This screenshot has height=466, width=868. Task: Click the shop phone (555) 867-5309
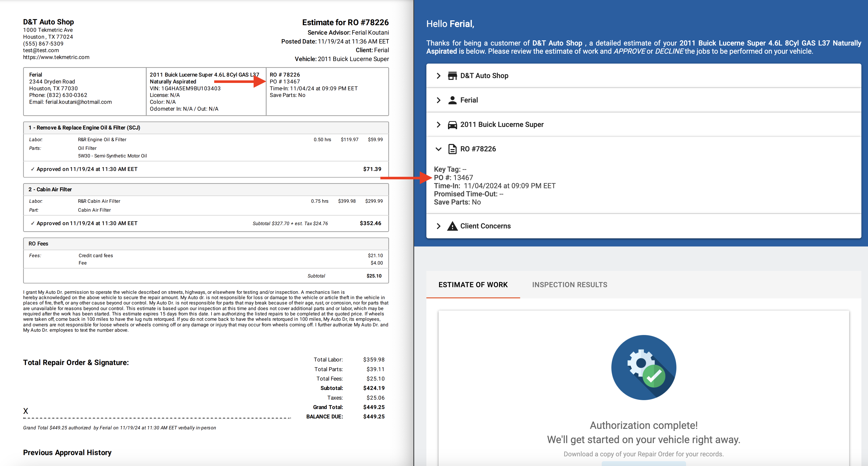coord(43,44)
